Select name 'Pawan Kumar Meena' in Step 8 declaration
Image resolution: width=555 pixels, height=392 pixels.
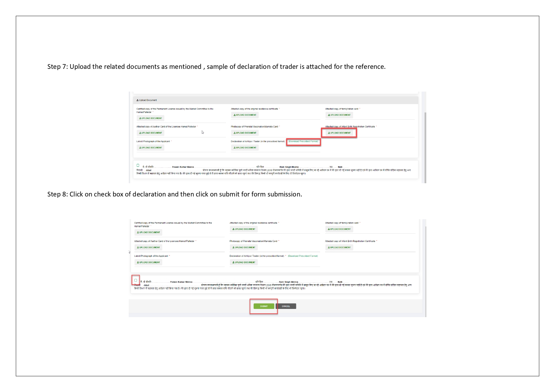(181, 282)
